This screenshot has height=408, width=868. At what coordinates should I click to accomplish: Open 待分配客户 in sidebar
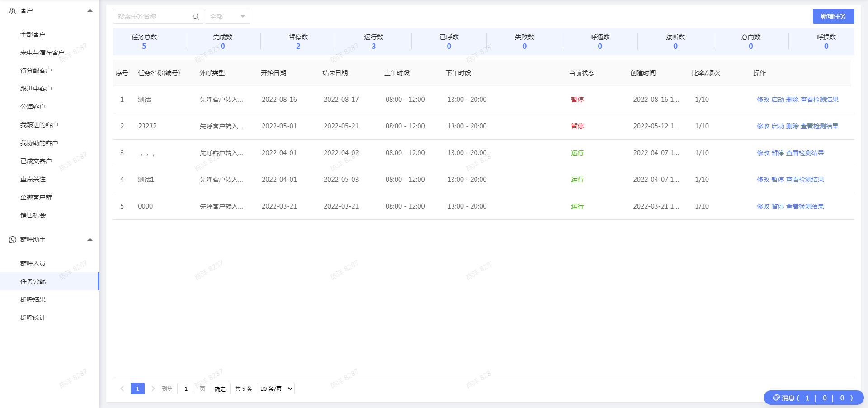(x=36, y=71)
